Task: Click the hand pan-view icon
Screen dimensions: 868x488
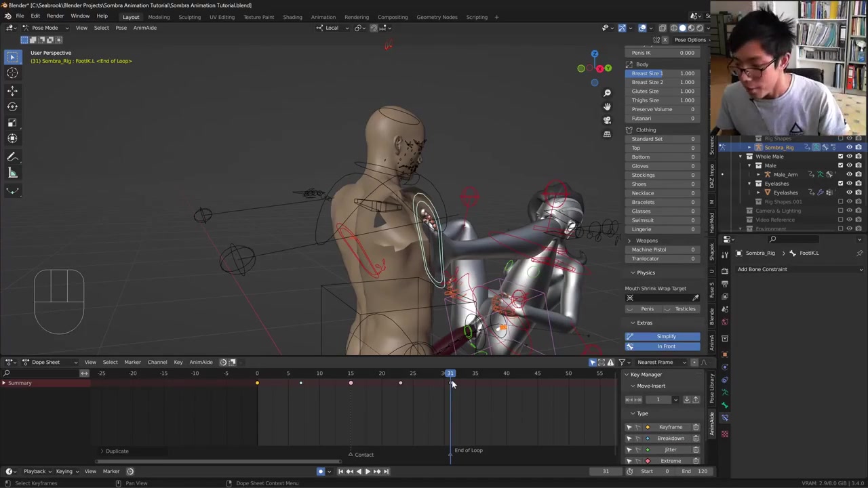Action: coord(607,106)
